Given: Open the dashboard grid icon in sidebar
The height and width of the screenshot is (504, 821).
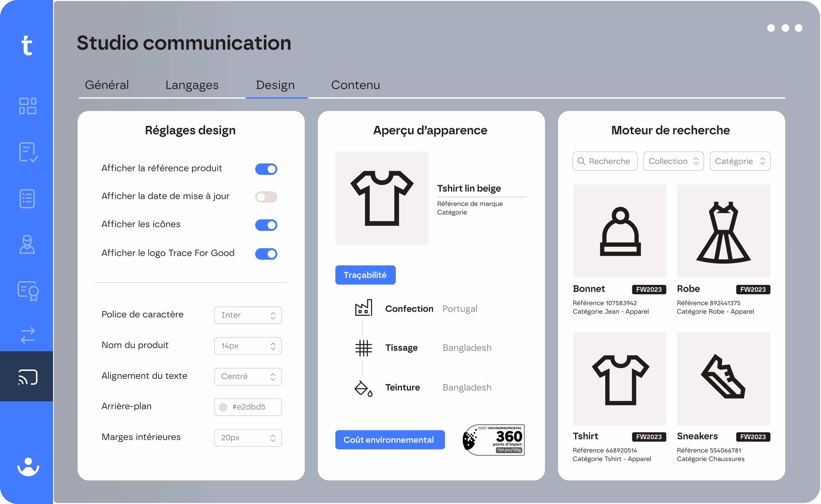Looking at the screenshot, I should [x=28, y=106].
